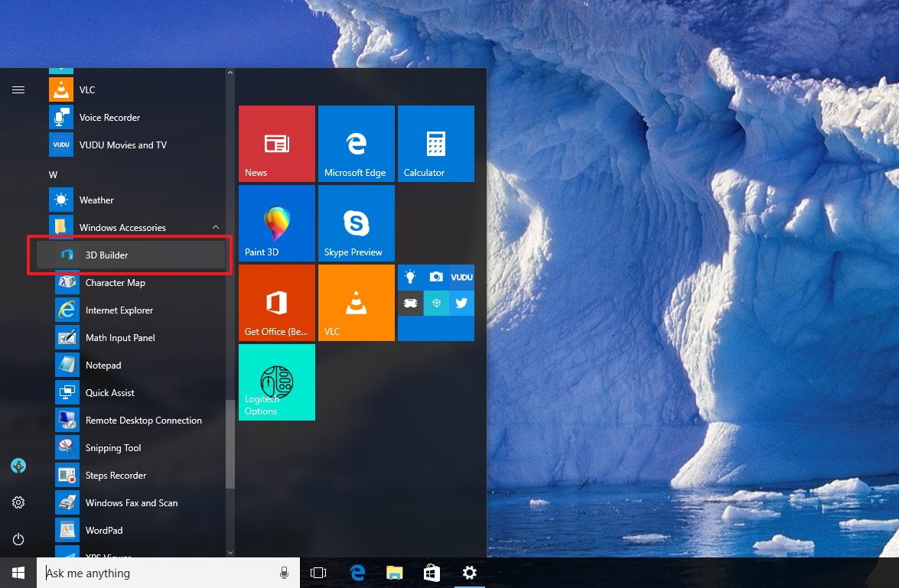Launch the Paint 3D tile
Viewport: 899px width, 588px height.
pos(277,223)
